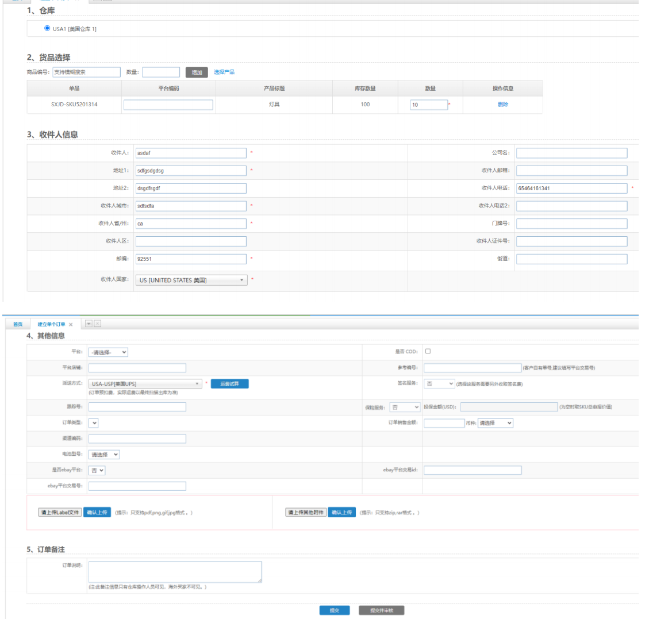
Task: Open the 派送方式 USA-USP shipping method dropdown
Action: [x=145, y=384]
